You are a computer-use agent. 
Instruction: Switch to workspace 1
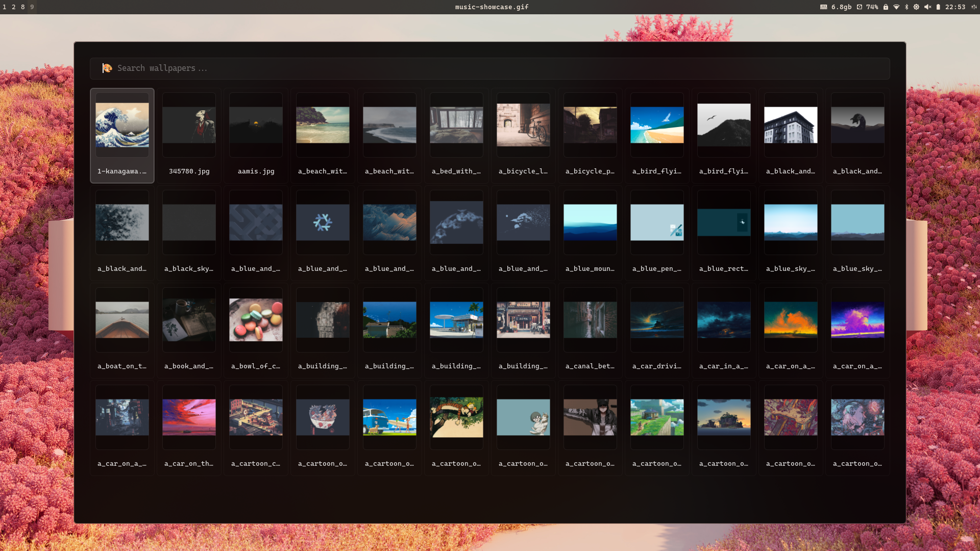click(x=5, y=7)
